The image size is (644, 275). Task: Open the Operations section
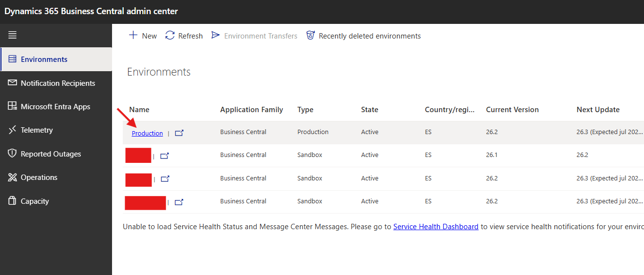click(x=56, y=177)
